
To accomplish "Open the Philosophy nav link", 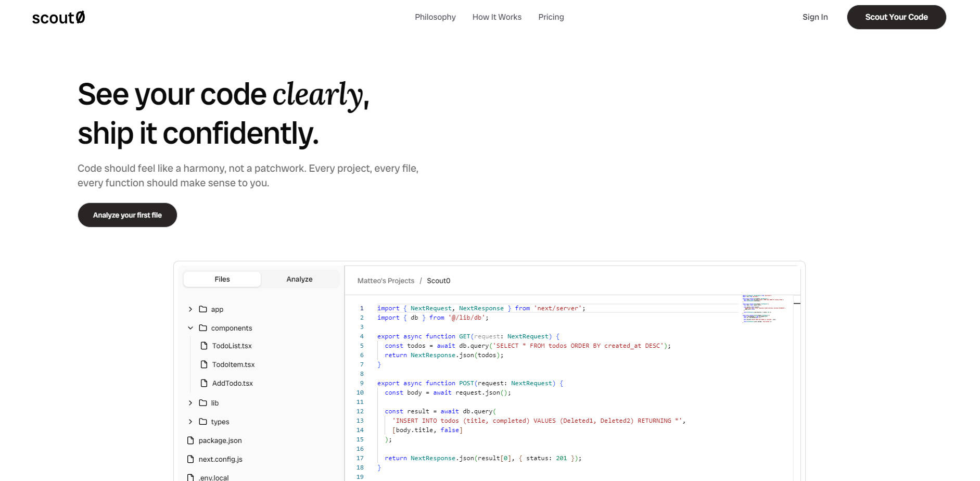I will 435,17.
